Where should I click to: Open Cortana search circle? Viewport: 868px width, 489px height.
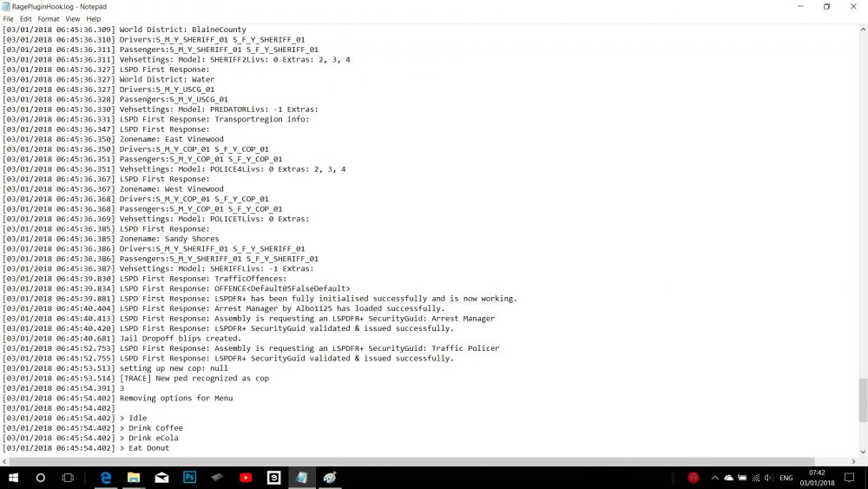41,478
